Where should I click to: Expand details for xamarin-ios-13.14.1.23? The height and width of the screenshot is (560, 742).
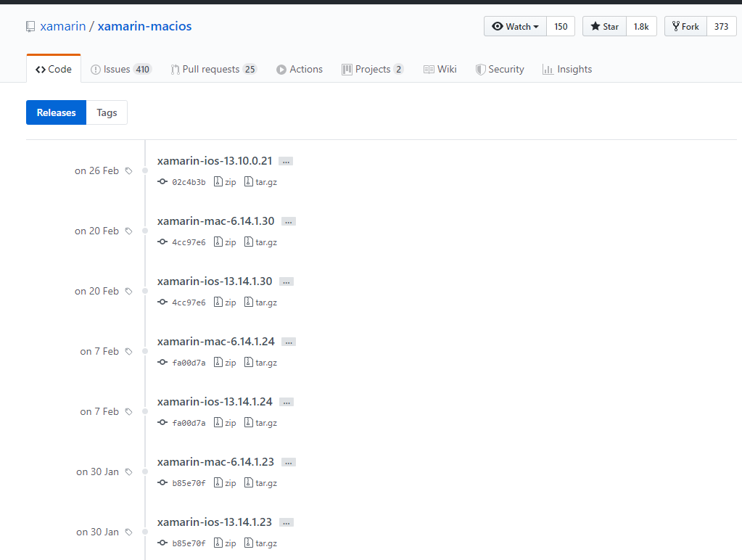[x=287, y=522]
